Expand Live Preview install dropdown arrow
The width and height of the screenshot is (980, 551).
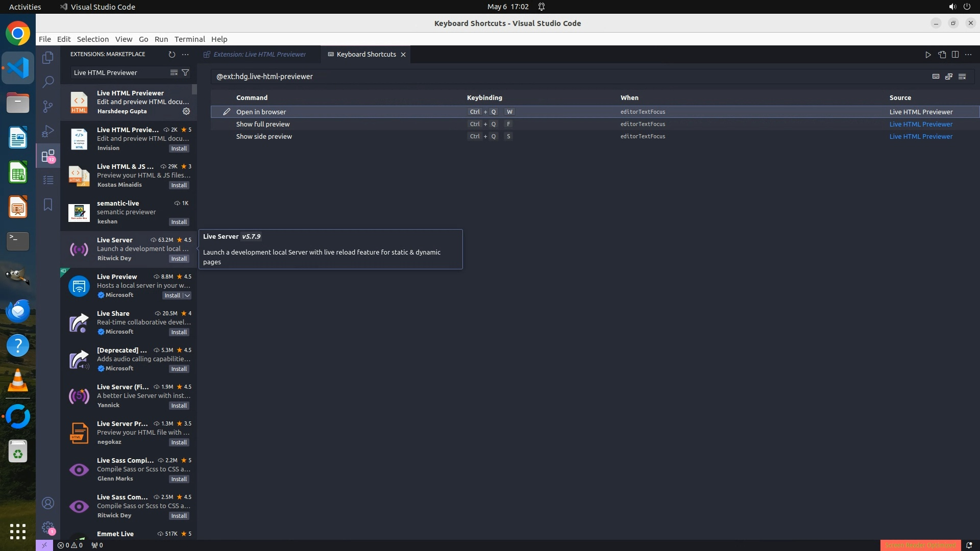pos(187,295)
